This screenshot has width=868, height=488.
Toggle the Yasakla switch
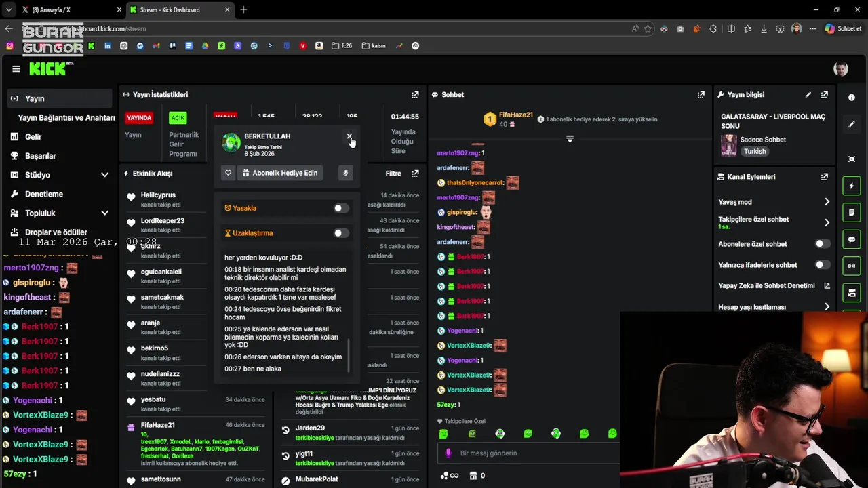pos(341,208)
